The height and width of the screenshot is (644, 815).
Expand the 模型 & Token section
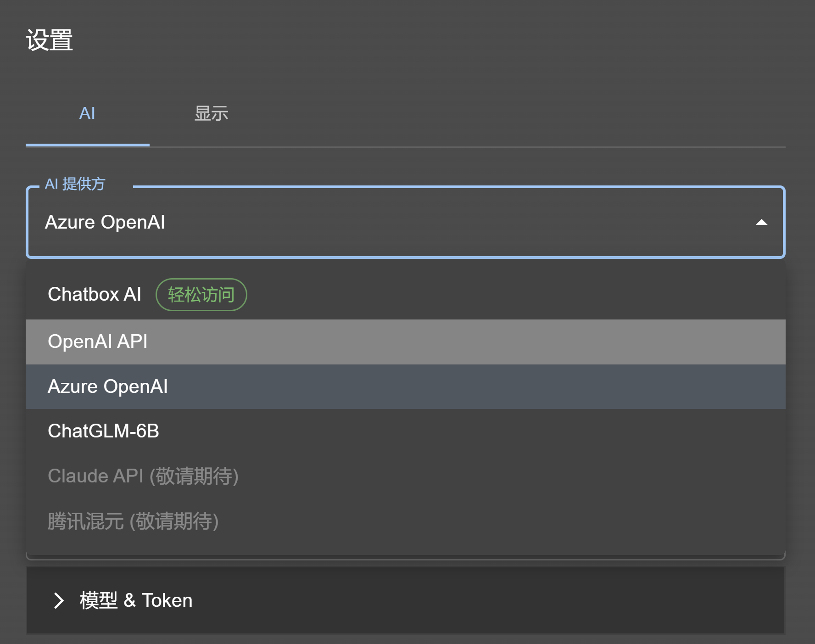point(135,601)
